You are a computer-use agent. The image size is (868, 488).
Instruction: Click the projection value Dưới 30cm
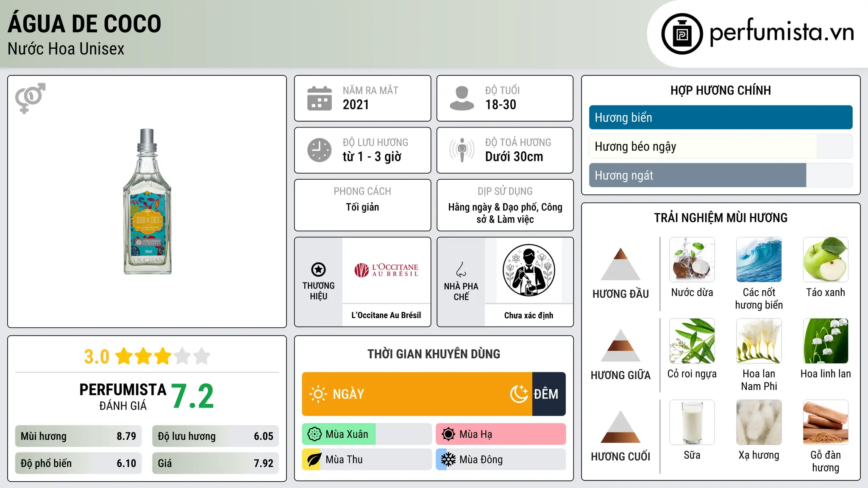[514, 157]
